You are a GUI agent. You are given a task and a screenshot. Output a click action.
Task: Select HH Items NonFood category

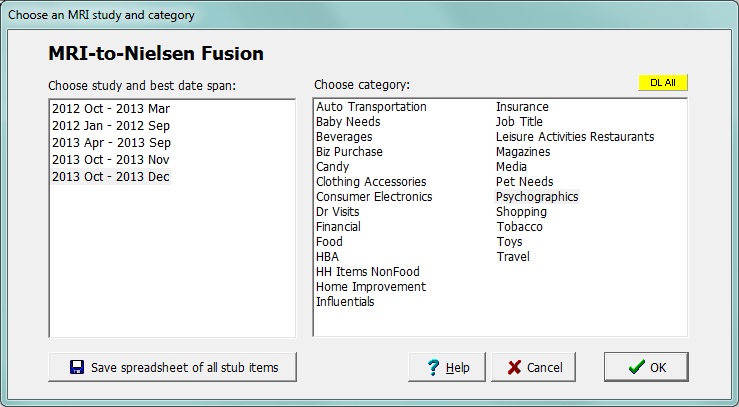click(368, 272)
